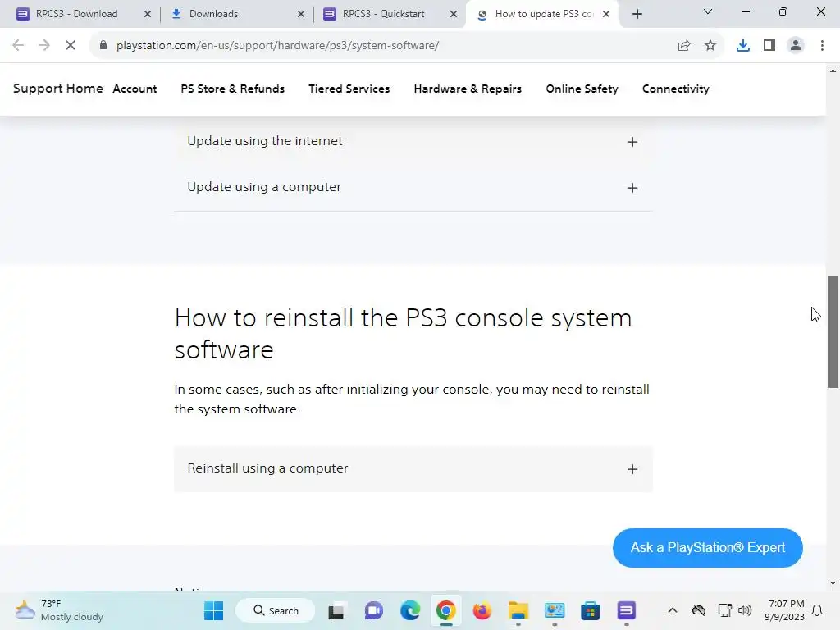Expand Update using a computer
840x630 pixels.
point(413,188)
